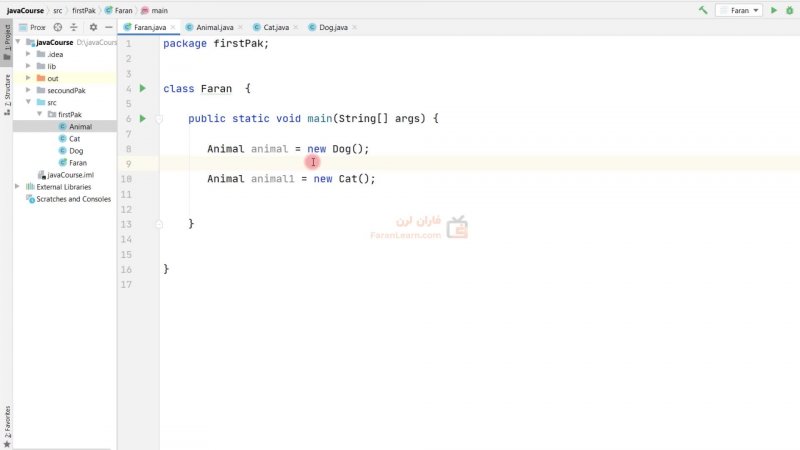The width and height of the screenshot is (800, 450).
Task: Hide the Project panel with the minus icon
Action: pyautogui.click(x=108, y=27)
